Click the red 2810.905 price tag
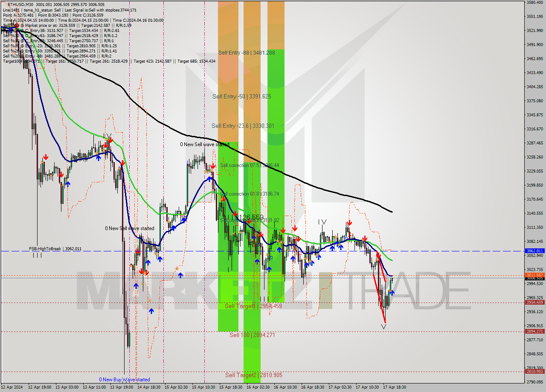 (x=534, y=372)
